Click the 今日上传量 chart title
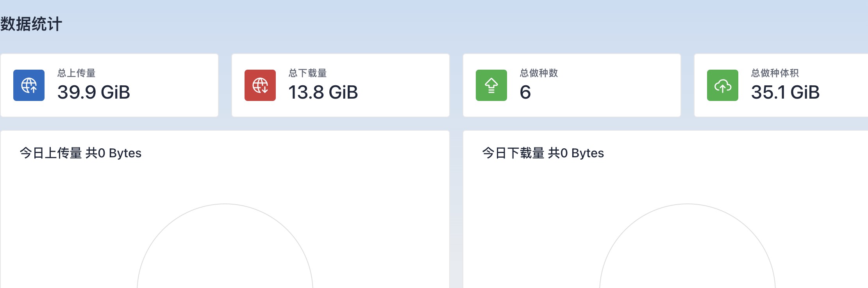Viewport: 868px width, 288px height. click(x=80, y=153)
